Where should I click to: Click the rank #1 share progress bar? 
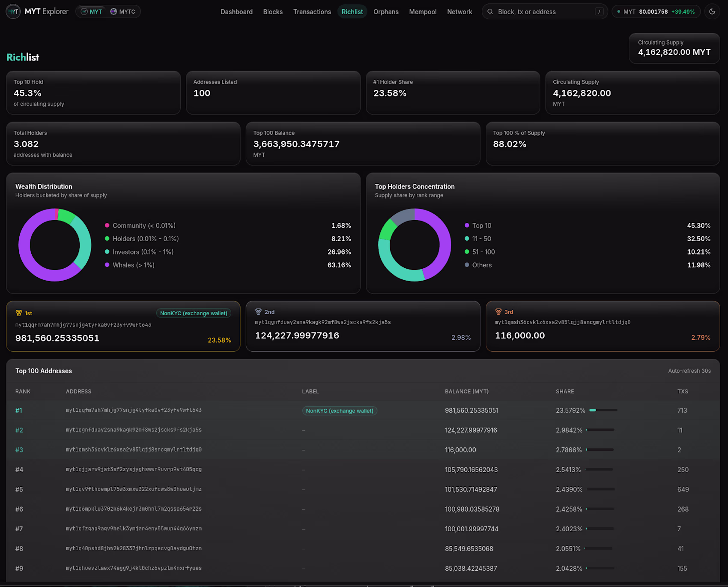pyautogui.click(x=603, y=410)
